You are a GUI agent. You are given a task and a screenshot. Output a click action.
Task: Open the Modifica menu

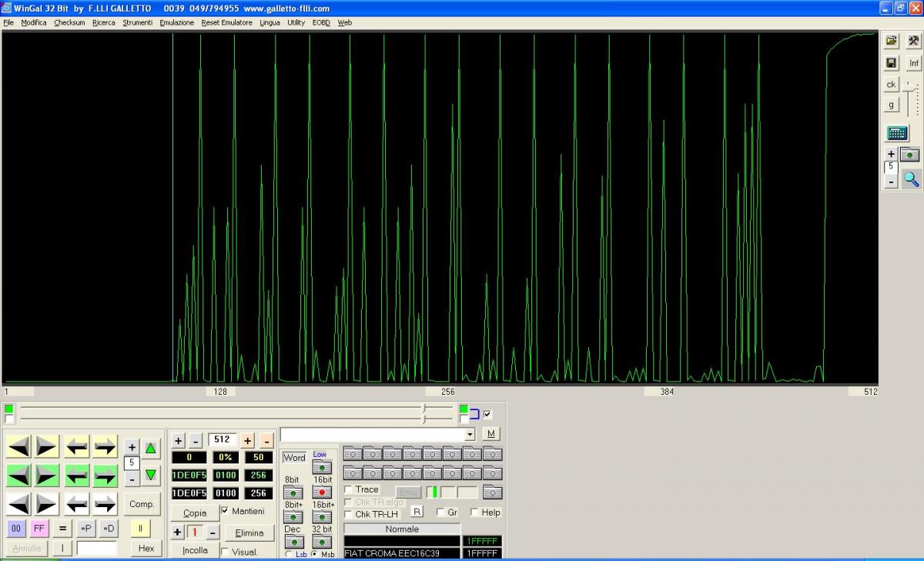click(x=34, y=22)
